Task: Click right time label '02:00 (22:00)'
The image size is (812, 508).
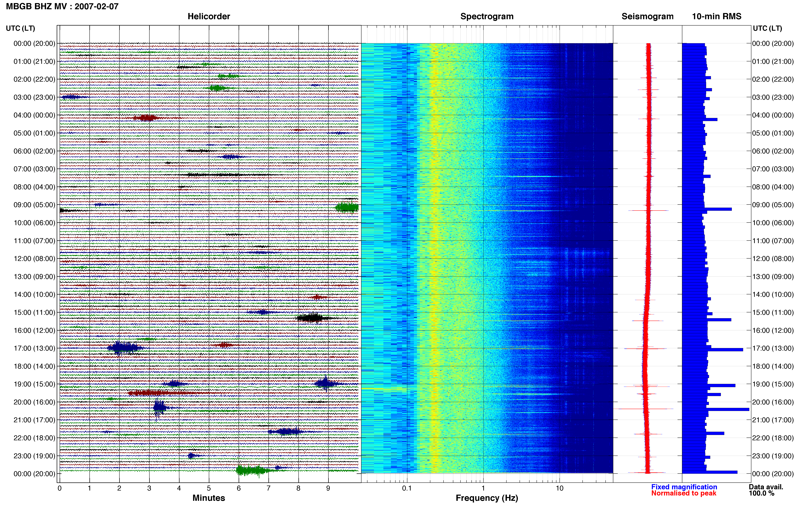Action: 773,79
